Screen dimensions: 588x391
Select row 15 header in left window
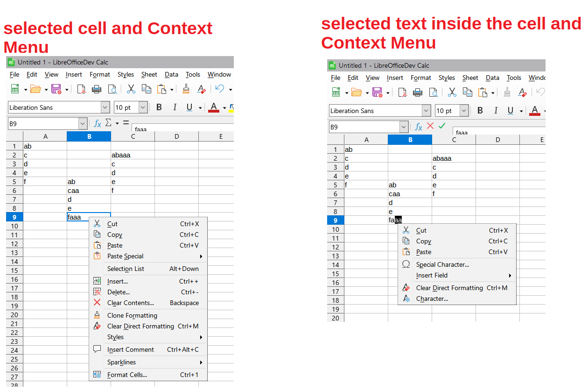pyautogui.click(x=14, y=270)
